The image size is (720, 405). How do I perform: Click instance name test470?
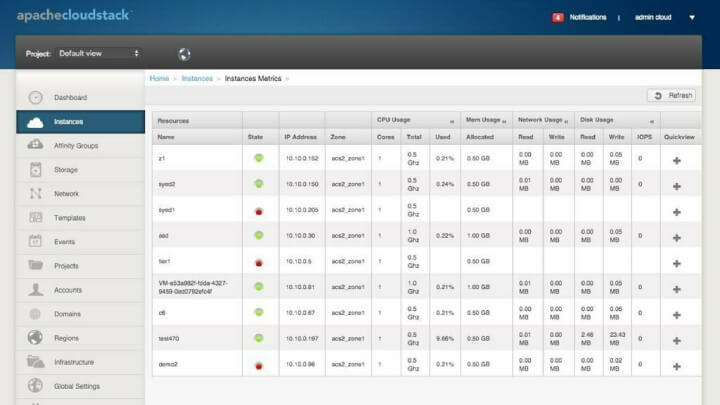pos(169,338)
